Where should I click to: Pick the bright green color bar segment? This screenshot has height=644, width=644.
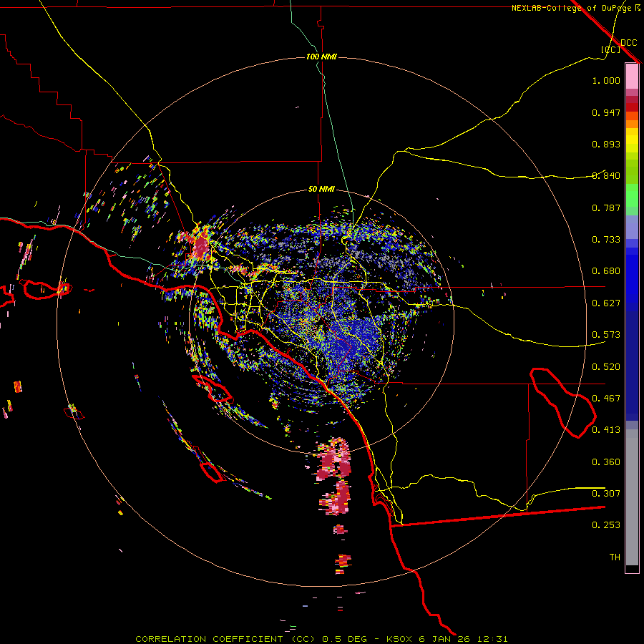point(632,195)
